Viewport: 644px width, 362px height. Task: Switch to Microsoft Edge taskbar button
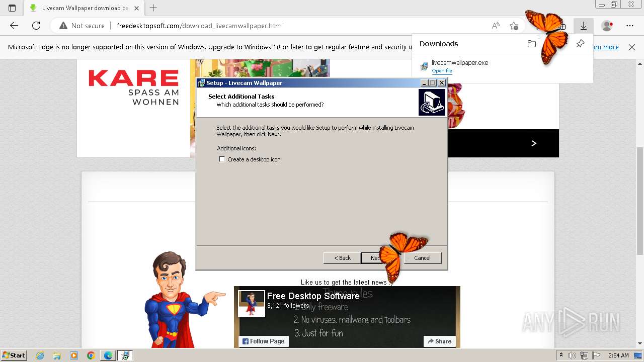(108, 355)
